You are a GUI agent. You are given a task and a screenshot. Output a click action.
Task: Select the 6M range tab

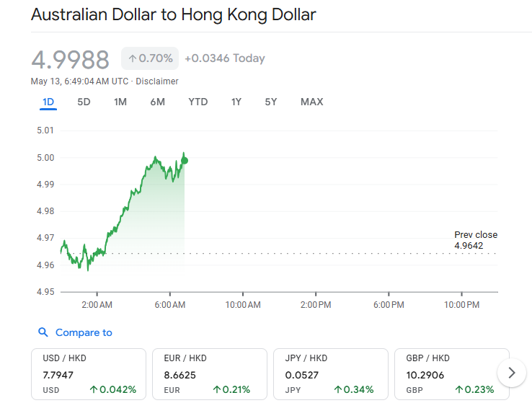tap(158, 102)
